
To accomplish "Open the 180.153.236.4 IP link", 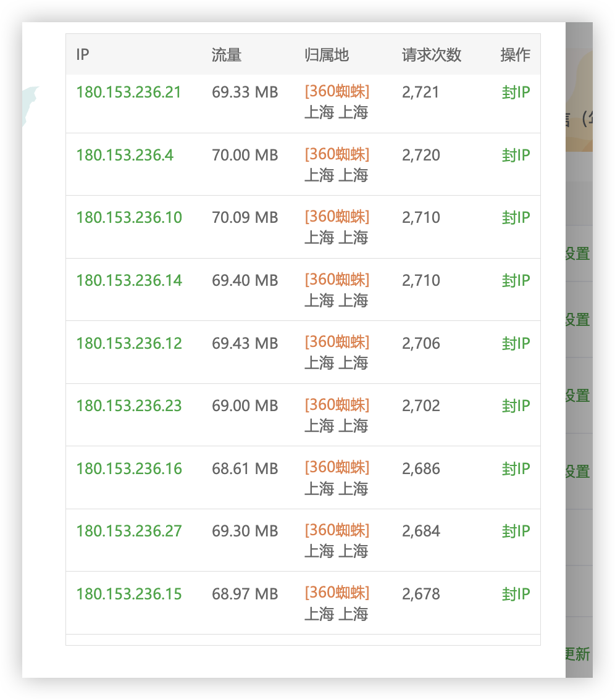I will [125, 156].
